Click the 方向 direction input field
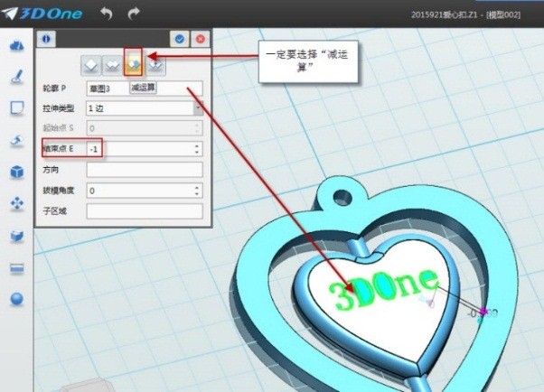Screen dimensions: 544x392 [x=144, y=170]
